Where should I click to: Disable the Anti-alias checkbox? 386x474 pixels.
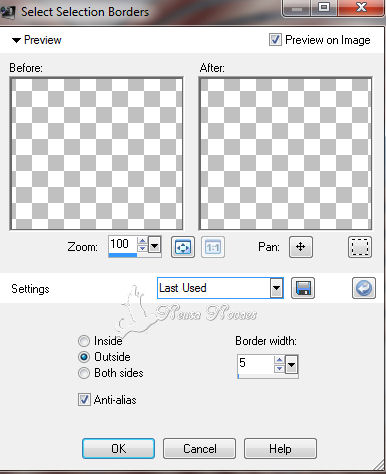click(x=84, y=399)
